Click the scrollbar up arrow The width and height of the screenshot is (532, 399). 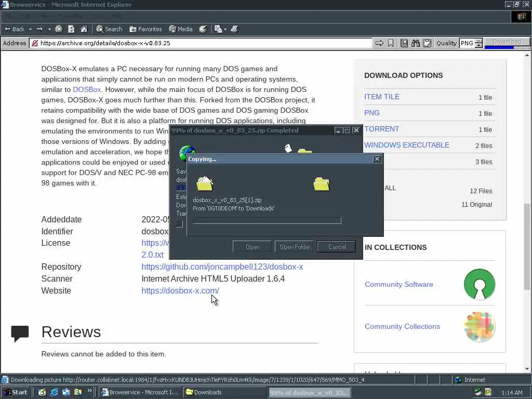(x=527, y=55)
